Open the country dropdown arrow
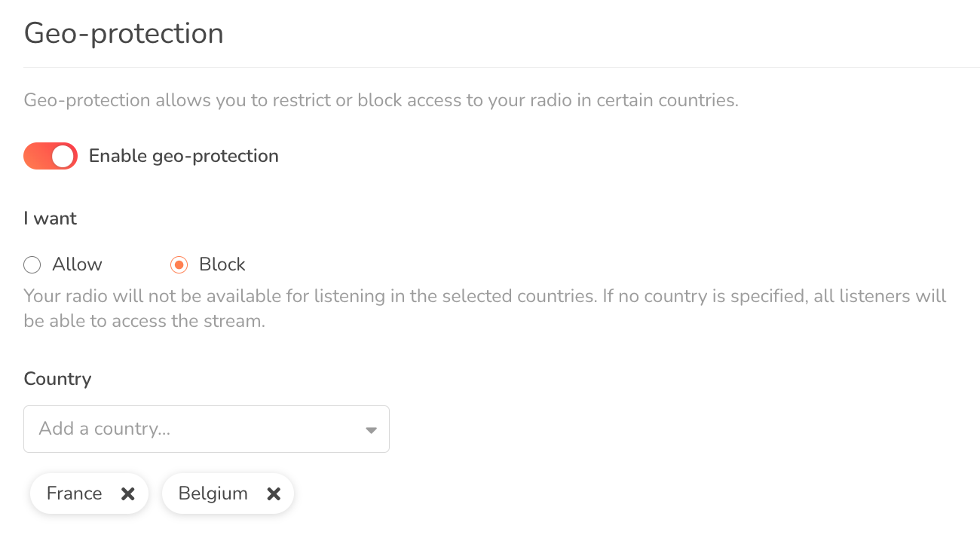The height and width of the screenshot is (556, 980). tap(371, 429)
